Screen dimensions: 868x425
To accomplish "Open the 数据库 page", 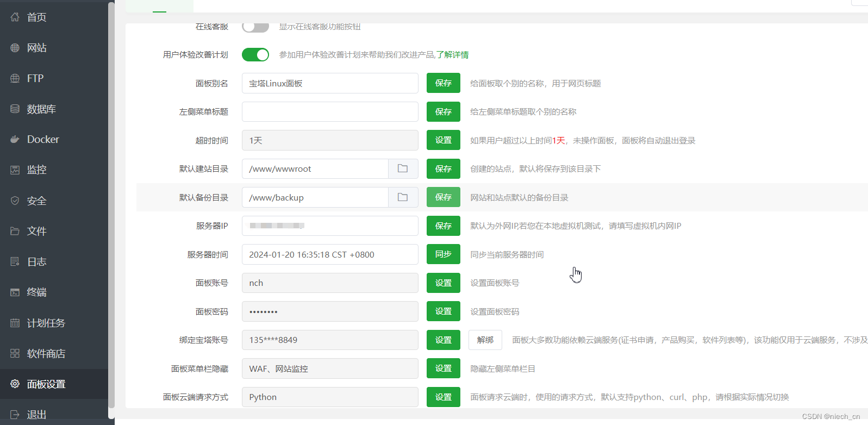I will tap(54, 109).
